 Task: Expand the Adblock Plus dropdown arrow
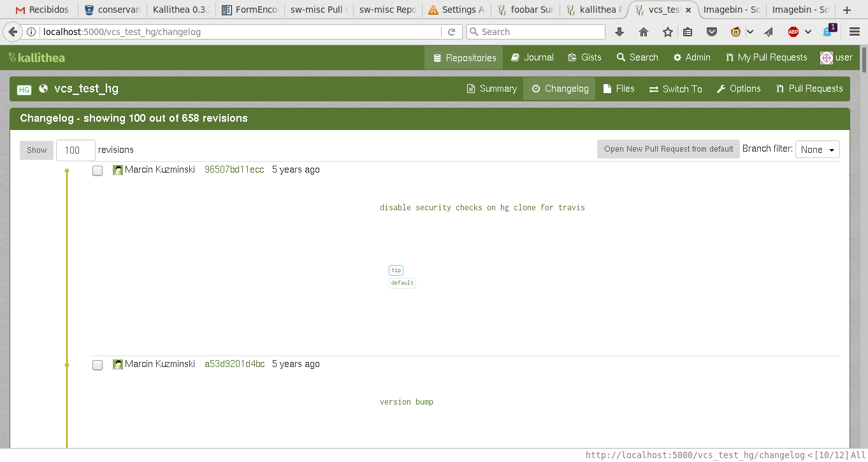tap(808, 32)
